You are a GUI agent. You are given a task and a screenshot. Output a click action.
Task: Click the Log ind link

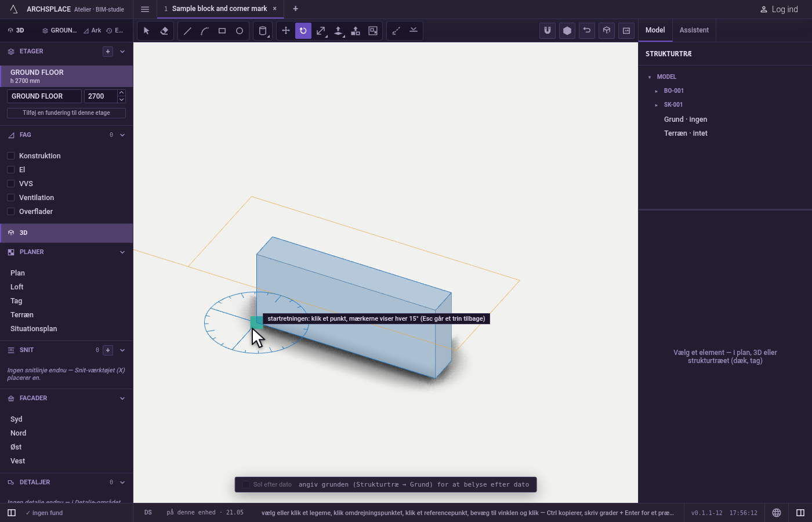780,9
